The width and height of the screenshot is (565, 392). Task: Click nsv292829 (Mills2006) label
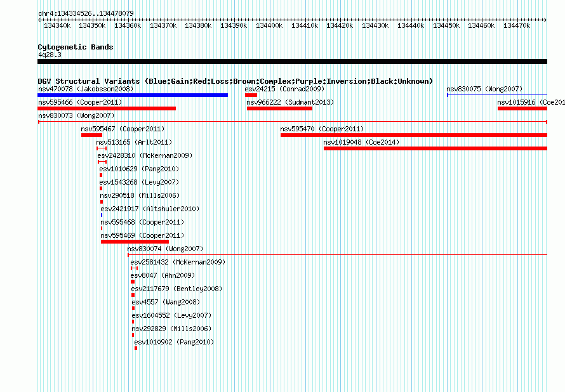(171, 329)
